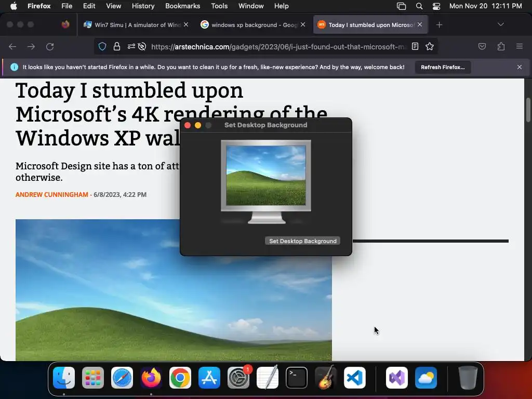532x399 pixels.
Task: Open Finder from the Dock
Action: coord(64,378)
